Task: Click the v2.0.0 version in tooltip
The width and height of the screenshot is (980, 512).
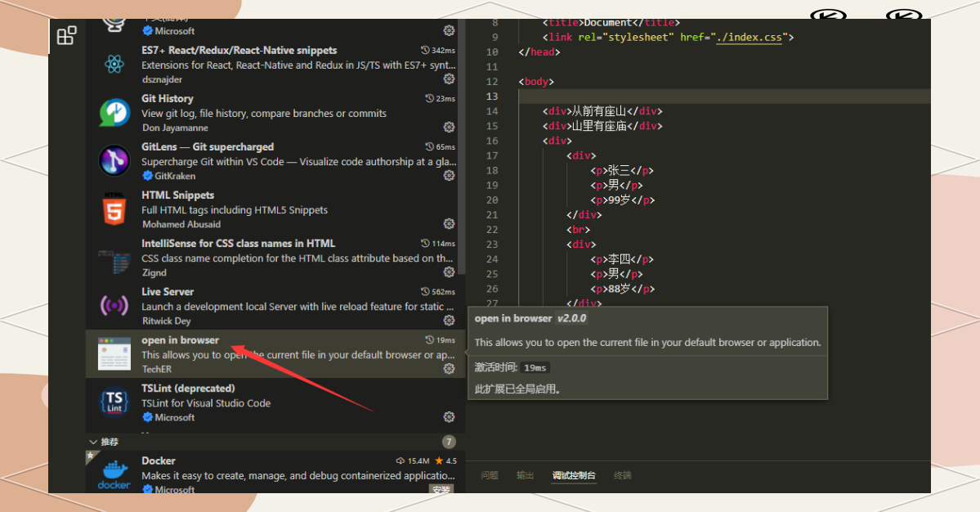Action: tap(572, 318)
